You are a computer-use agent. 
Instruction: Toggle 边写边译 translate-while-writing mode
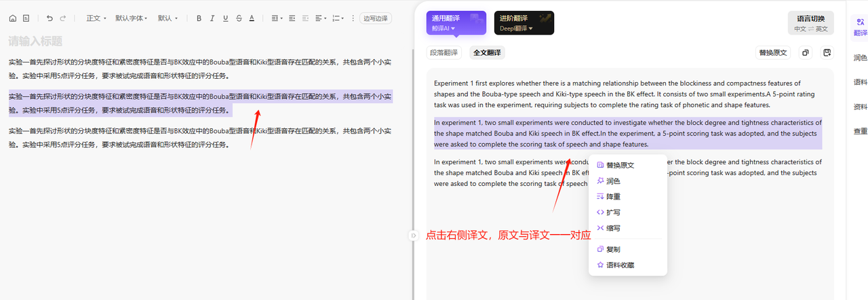pos(375,18)
